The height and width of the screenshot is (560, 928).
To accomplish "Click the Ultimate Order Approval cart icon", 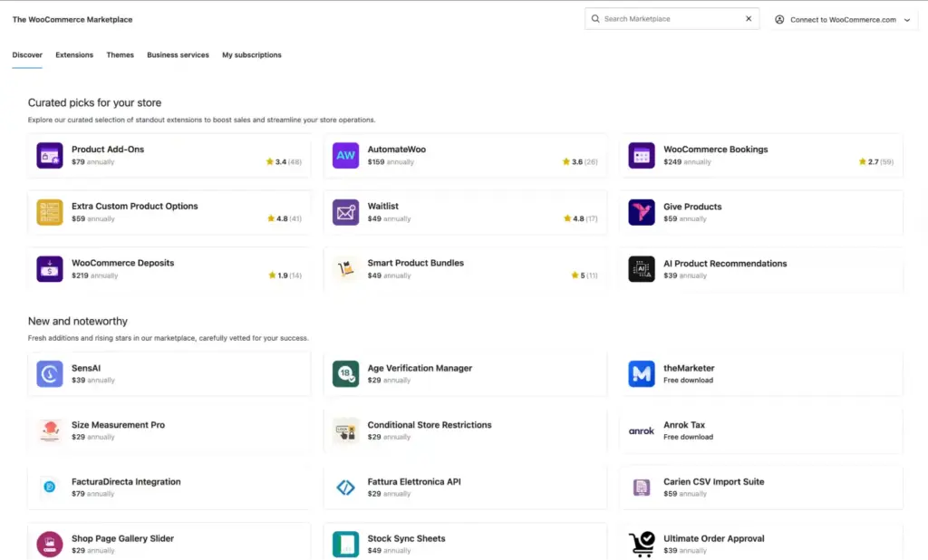I will click(642, 544).
